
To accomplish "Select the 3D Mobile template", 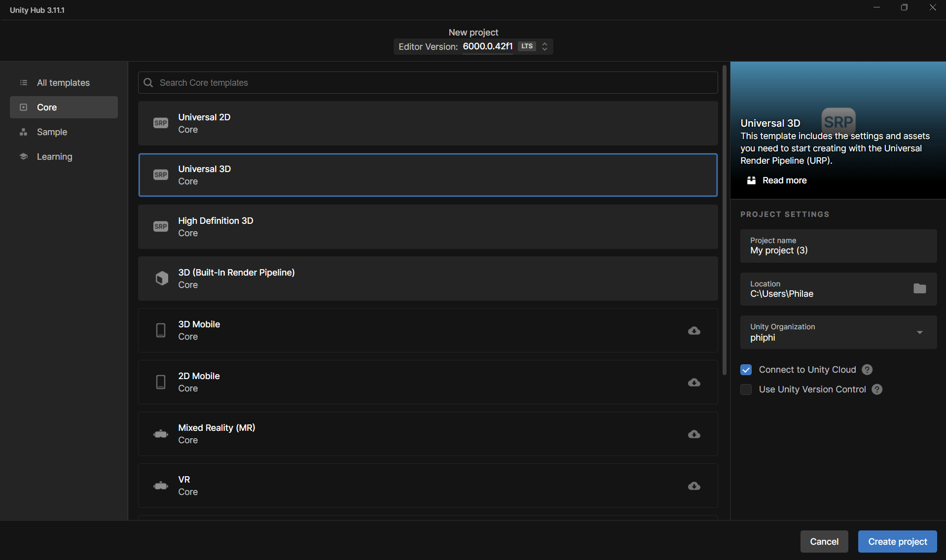I will pos(428,330).
